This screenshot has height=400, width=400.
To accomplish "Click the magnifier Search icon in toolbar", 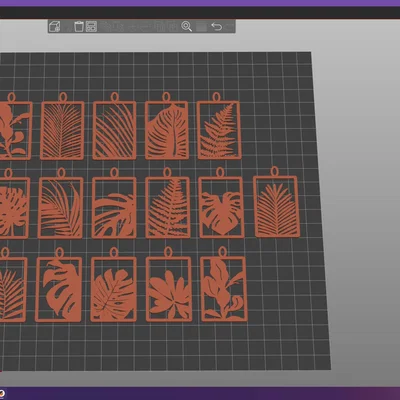I will [187, 26].
